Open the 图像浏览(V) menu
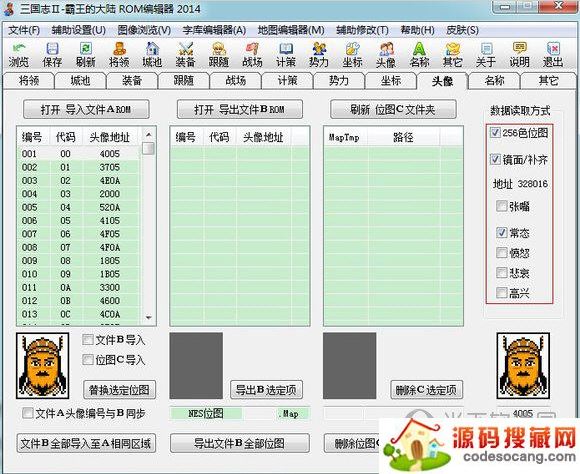 (144, 30)
